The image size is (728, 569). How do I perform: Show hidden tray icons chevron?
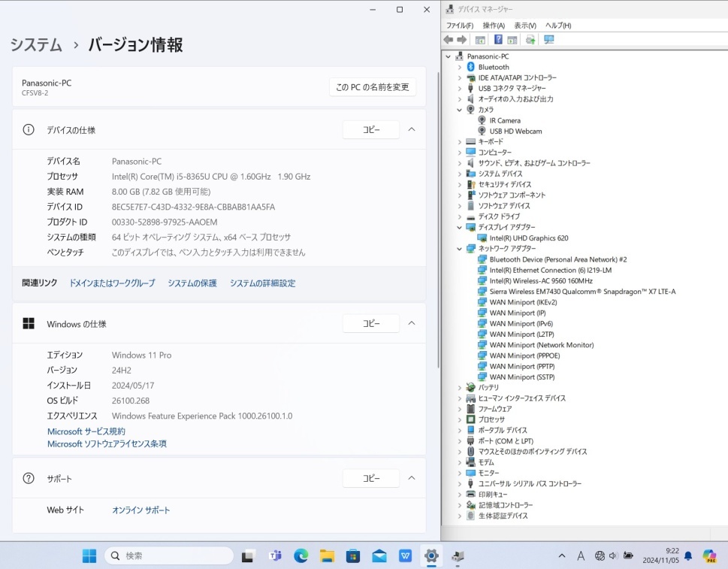coord(562,555)
